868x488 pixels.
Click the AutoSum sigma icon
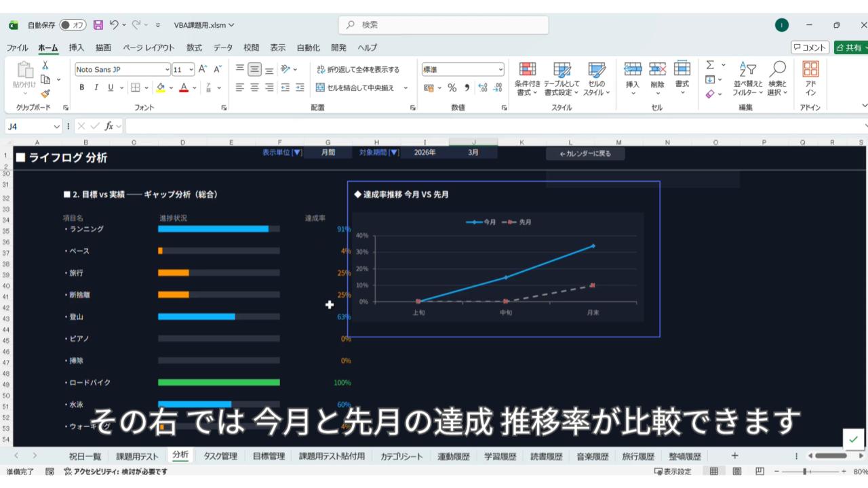click(710, 65)
